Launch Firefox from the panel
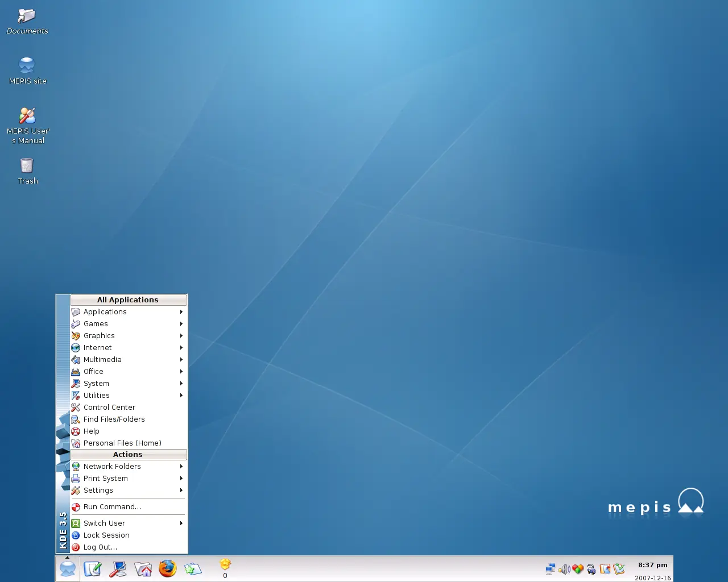Image resolution: width=728 pixels, height=582 pixels. pyautogui.click(x=168, y=568)
